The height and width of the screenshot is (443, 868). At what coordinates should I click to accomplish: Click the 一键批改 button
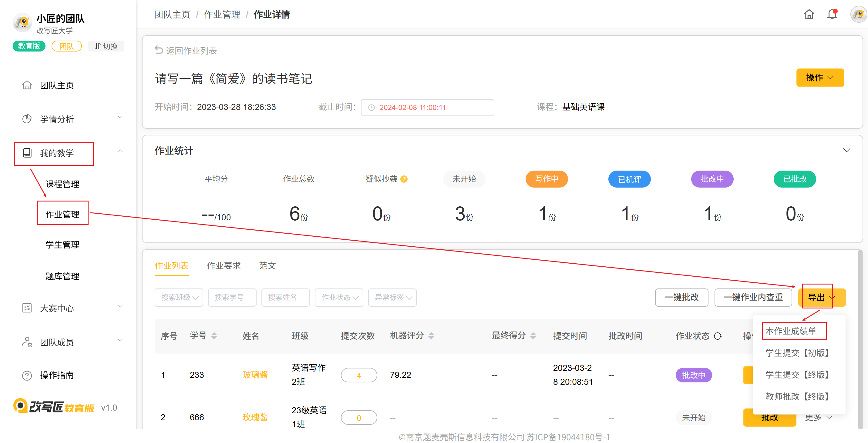pos(681,298)
